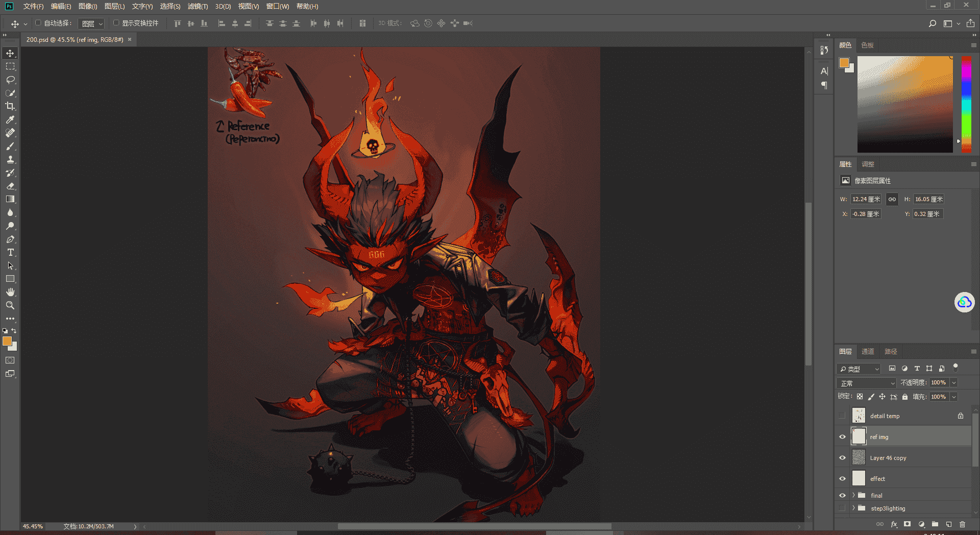The width and height of the screenshot is (980, 535).
Task: Show the detail temp layer
Action: [842, 416]
